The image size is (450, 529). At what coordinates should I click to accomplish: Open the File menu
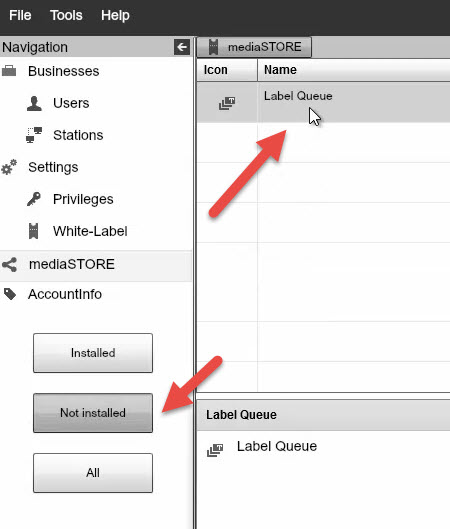pyautogui.click(x=20, y=15)
